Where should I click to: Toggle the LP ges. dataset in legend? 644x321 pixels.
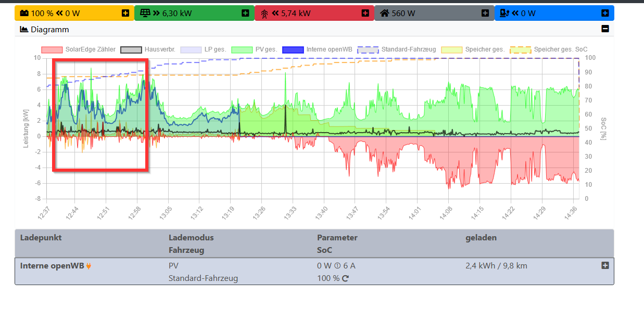(204, 49)
